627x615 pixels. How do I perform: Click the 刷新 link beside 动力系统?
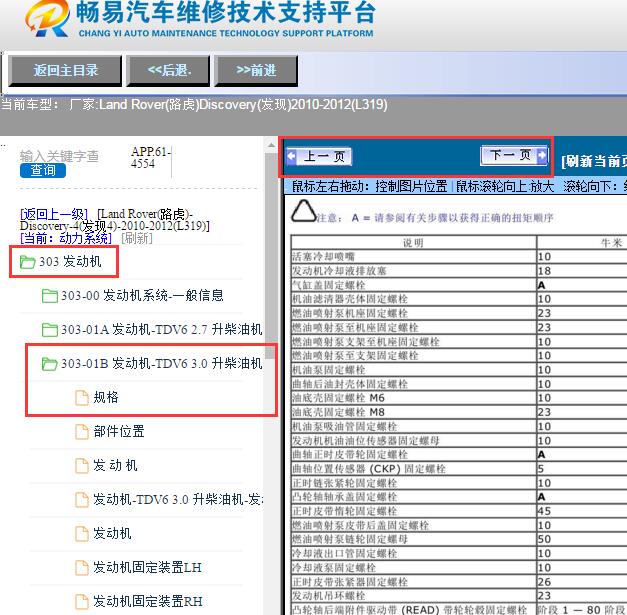pyautogui.click(x=137, y=238)
